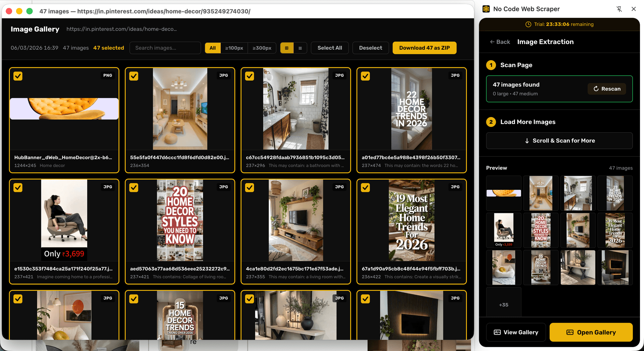
Task: Click step 2 Load More Images heading
Action: 528,122
